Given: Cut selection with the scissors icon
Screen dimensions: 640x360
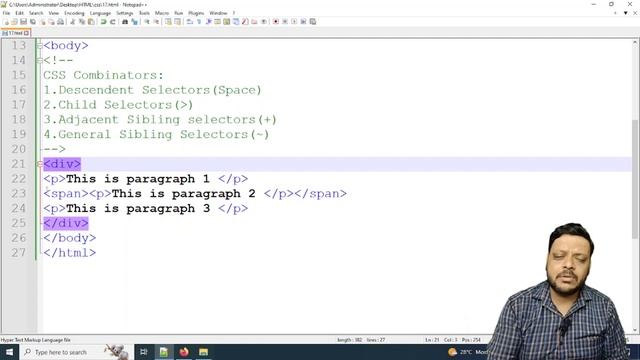Looking at the screenshot, I should click(73, 22).
